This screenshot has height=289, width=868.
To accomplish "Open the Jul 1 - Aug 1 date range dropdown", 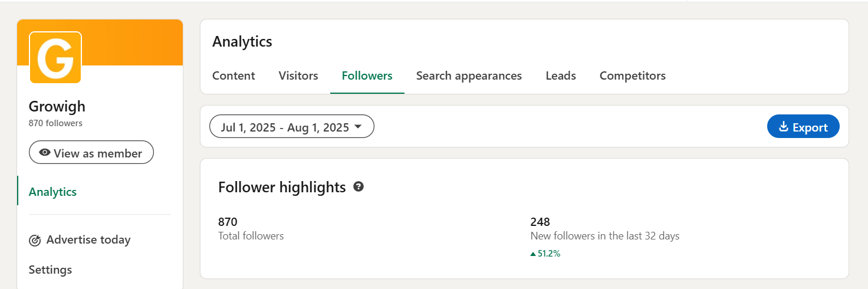I will click(x=291, y=127).
